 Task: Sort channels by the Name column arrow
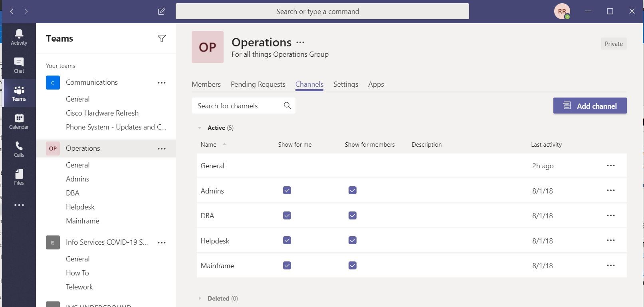pyautogui.click(x=224, y=144)
